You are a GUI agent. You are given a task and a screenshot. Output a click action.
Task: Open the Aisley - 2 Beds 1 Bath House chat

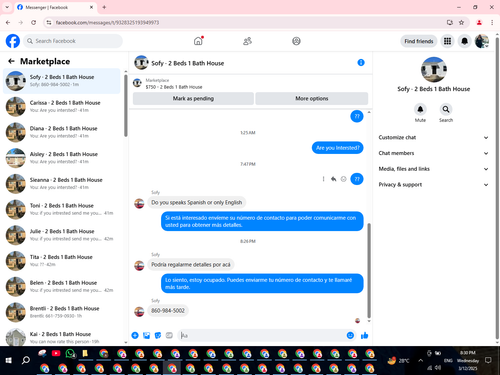(x=62, y=158)
